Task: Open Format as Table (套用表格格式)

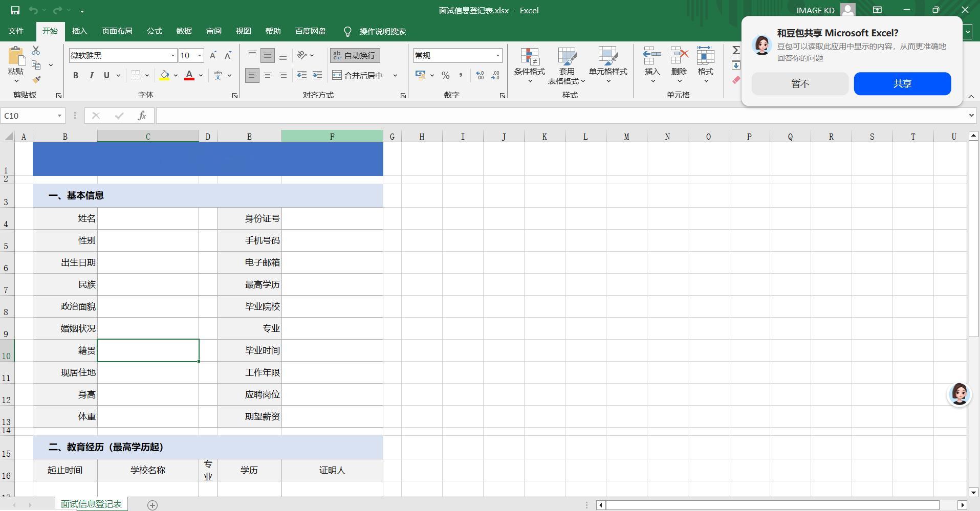Action: pyautogui.click(x=567, y=65)
